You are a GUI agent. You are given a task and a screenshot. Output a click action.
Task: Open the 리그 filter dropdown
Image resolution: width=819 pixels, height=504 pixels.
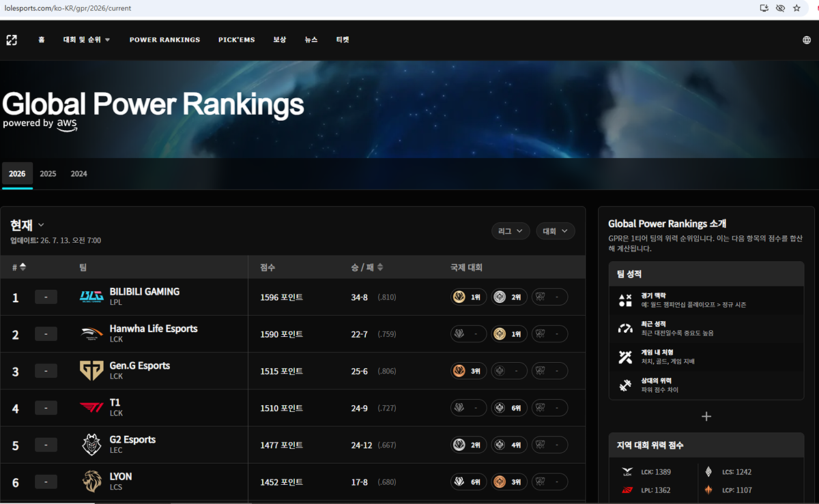tap(511, 231)
